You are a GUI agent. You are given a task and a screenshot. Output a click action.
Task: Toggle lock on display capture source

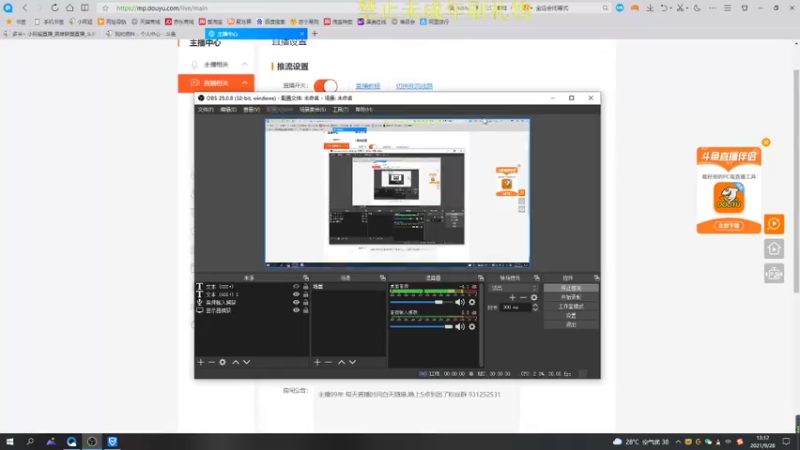pyautogui.click(x=306, y=310)
